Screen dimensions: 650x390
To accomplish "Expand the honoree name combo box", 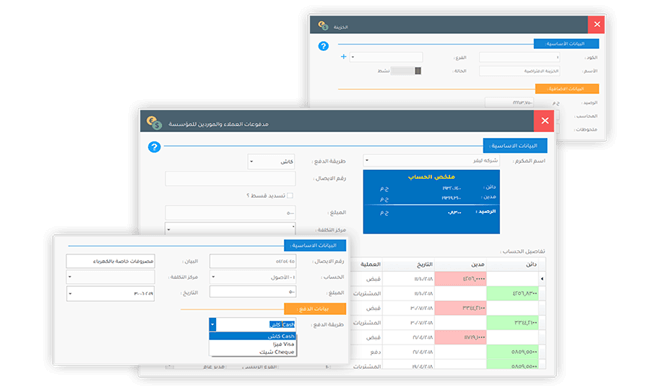I will (431, 160).
